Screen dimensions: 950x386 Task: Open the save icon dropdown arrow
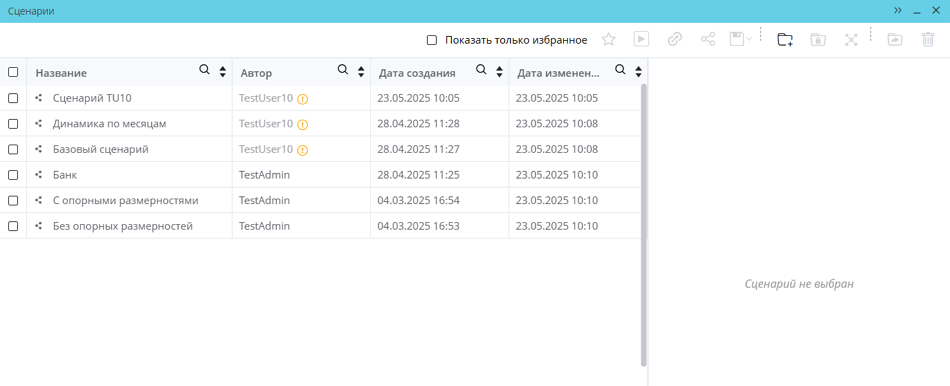click(x=749, y=39)
